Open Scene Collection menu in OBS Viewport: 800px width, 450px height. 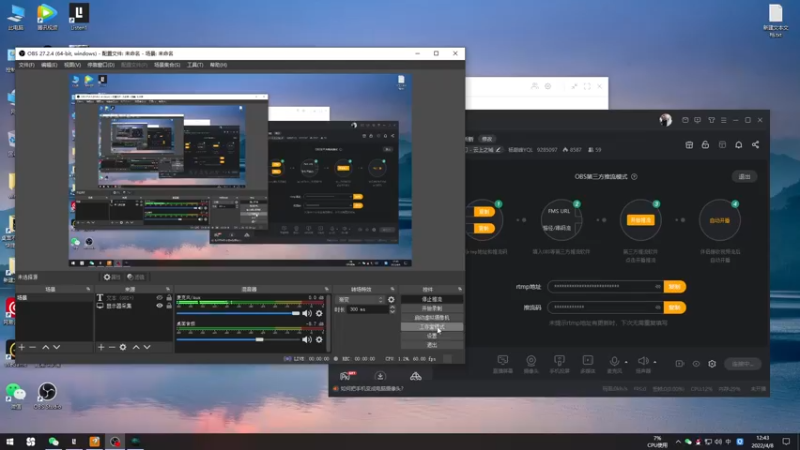point(167,65)
